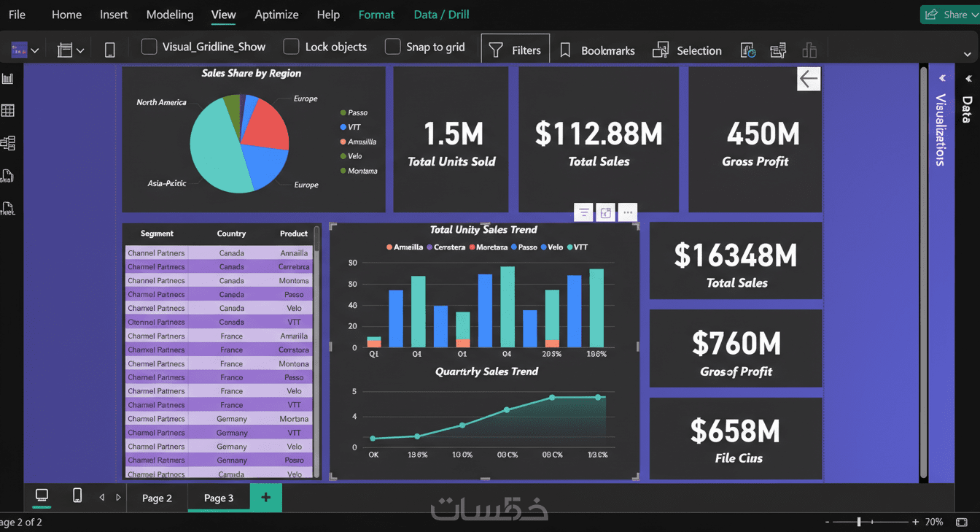Open the Modeling ribbon tab
This screenshot has height=532, width=980.
(x=170, y=15)
